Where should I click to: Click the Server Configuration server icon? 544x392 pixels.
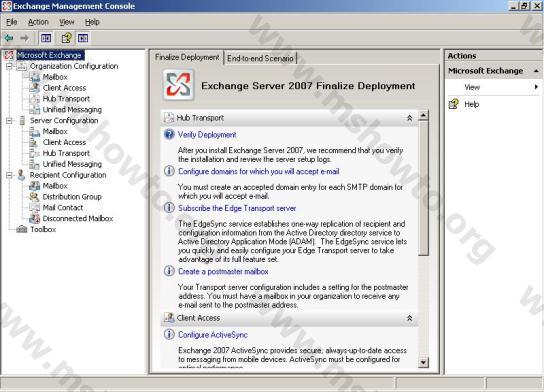tap(22, 120)
